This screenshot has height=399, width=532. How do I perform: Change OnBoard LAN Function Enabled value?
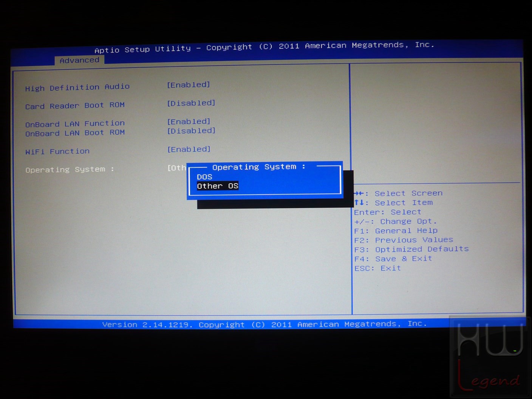[x=189, y=121]
